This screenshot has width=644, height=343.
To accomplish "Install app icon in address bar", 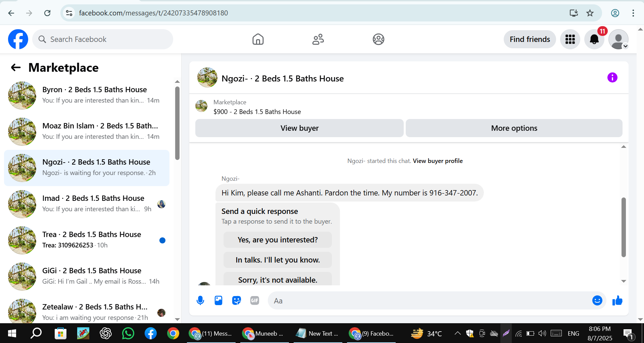I will (x=574, y=13).
